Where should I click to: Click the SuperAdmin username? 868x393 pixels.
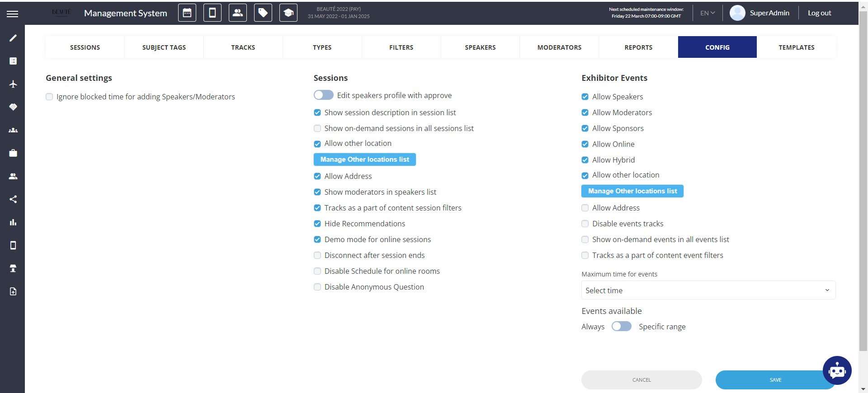tap(769, 13)
